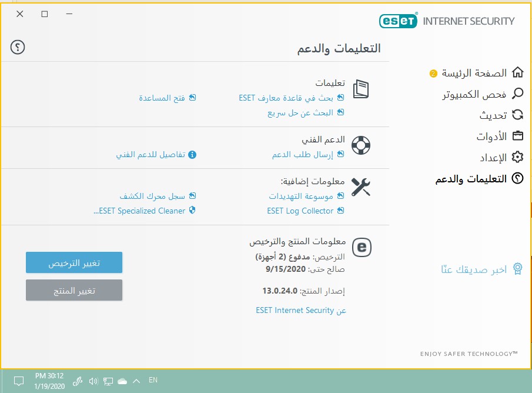Open the ESET Log Collector link
Screen dimensions: 532x393
(x=300, y=211)
